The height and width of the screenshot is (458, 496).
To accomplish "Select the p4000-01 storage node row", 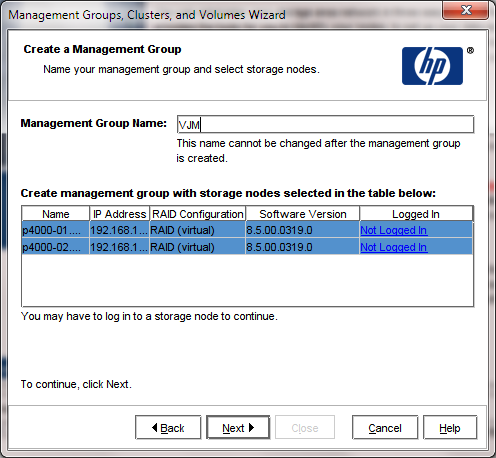I will click(x=247, y=230).
